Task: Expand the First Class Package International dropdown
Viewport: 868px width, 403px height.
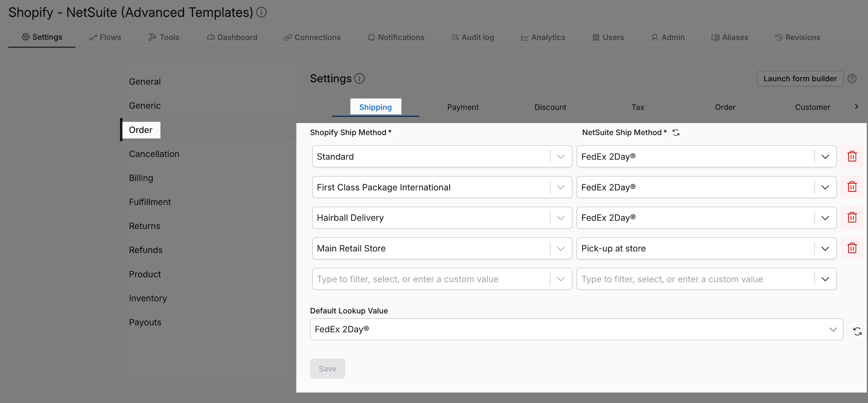Action: coord(561,187)
